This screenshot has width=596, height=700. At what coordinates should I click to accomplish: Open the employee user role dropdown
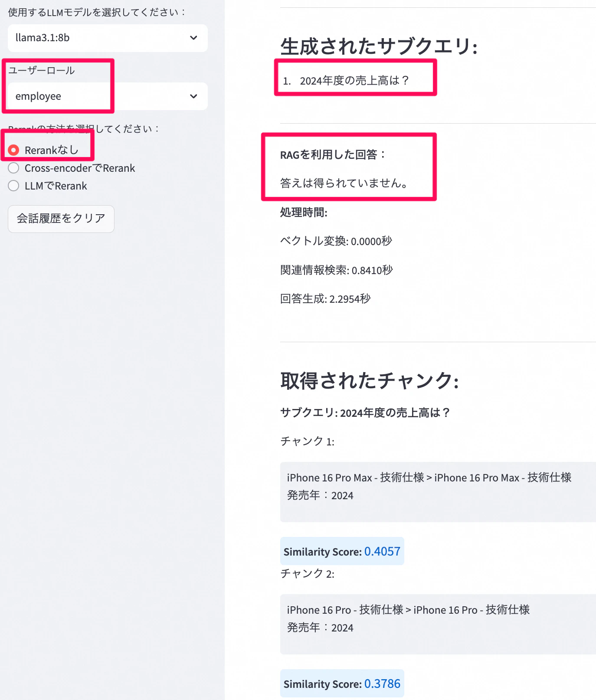(108, 96)
